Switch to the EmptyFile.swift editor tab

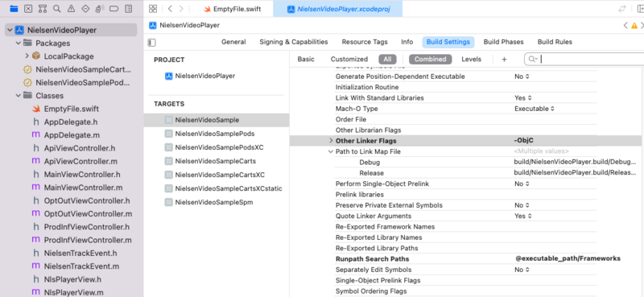(x=232, y=9)
